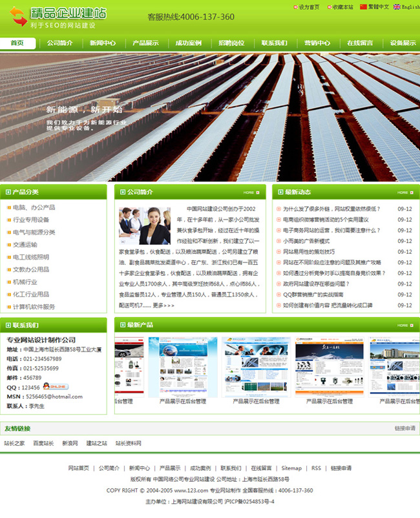This screenshot has height=518, width=420.
Task: Click 更多>>> link in company intro
Action: pyautogui.click(x=163, y=306)
